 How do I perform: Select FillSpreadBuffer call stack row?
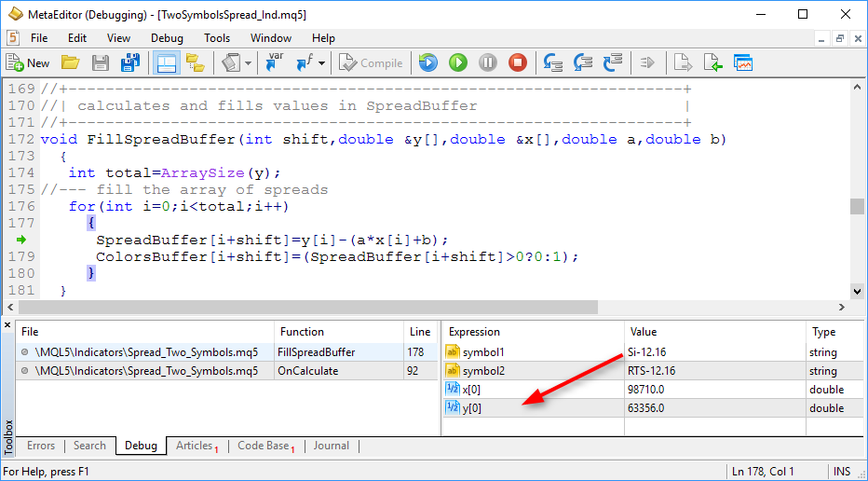pyautogui.click(x=227, y=351)
